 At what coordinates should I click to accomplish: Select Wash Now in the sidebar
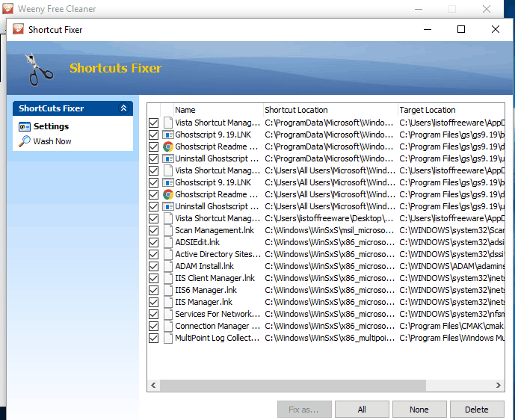tap(52, 141)
